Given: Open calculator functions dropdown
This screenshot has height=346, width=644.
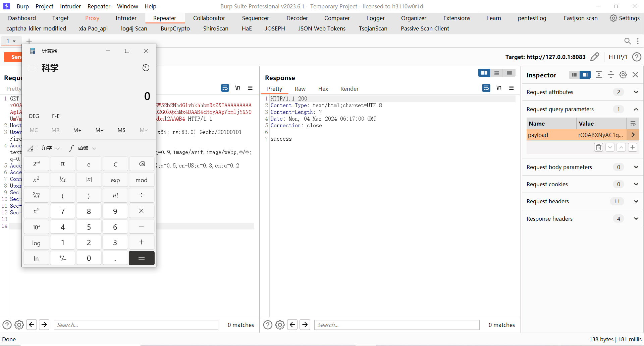Looking at the screenshot, I should 83,148.
